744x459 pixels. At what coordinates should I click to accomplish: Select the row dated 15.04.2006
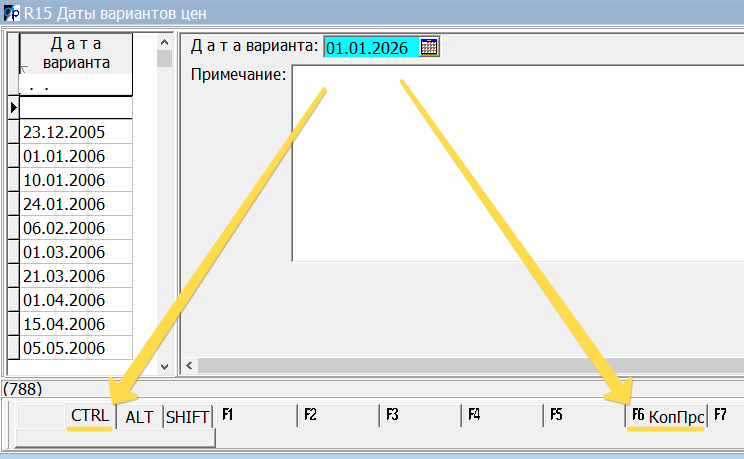point(75,324)
